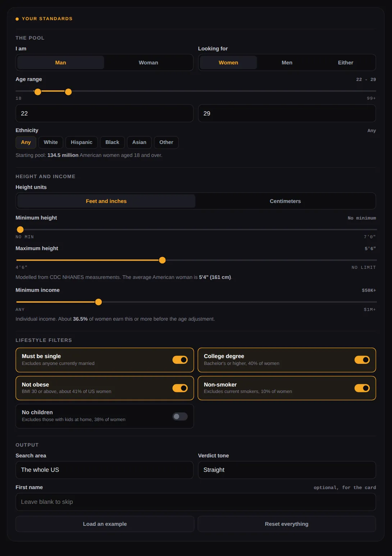Viewport: 392px width, 556px height.
Task: Open the Search area dropdown
Action: (x=104, y=470)
